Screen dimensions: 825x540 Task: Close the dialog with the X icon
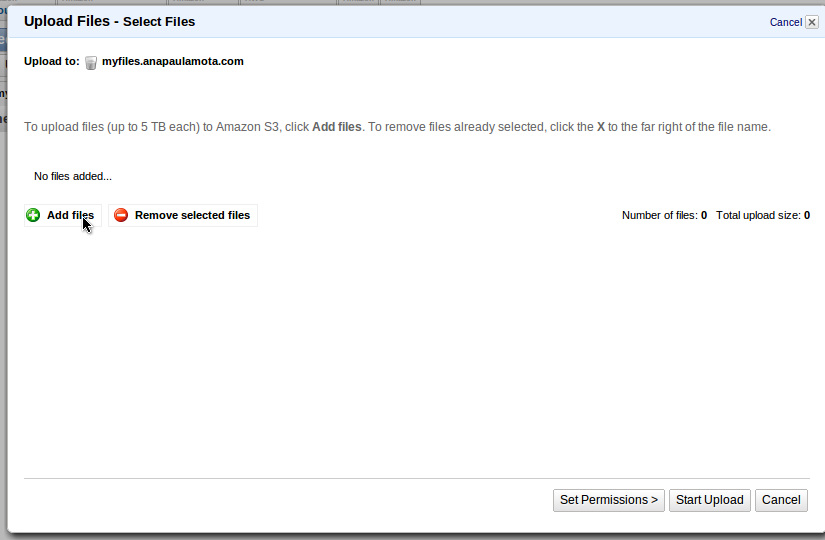pos(812,22)
